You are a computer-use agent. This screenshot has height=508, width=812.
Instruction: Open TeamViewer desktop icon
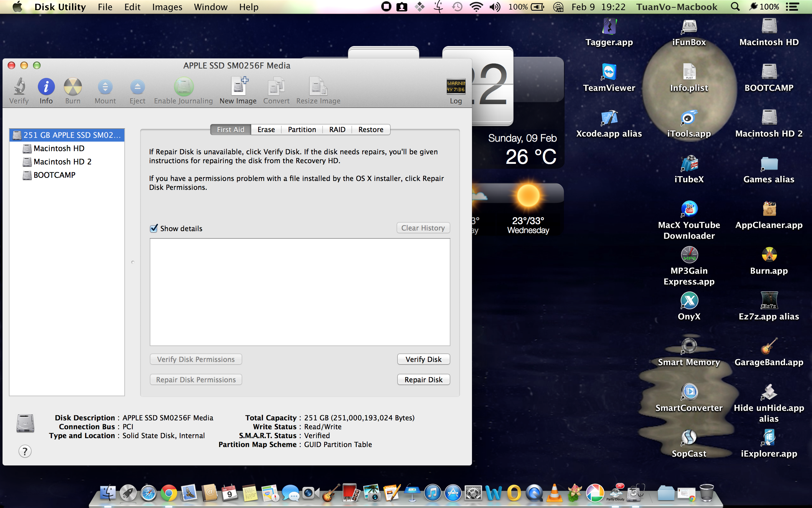point(609,72)
